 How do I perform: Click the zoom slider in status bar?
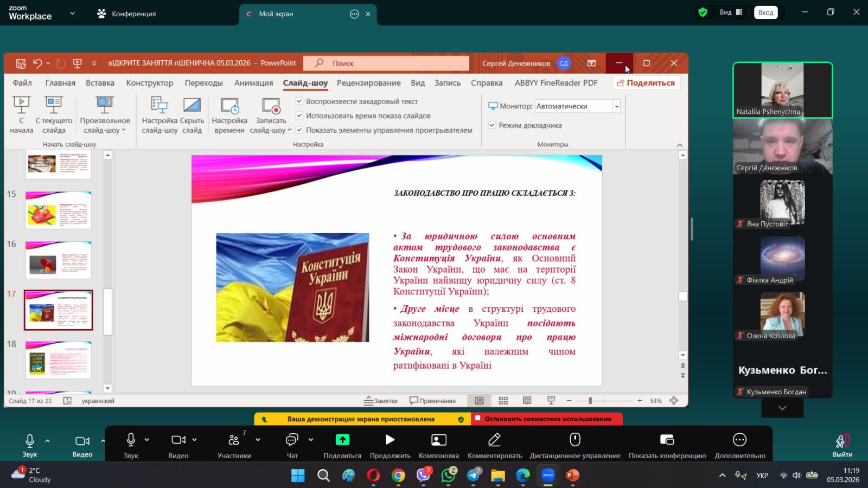590,401
